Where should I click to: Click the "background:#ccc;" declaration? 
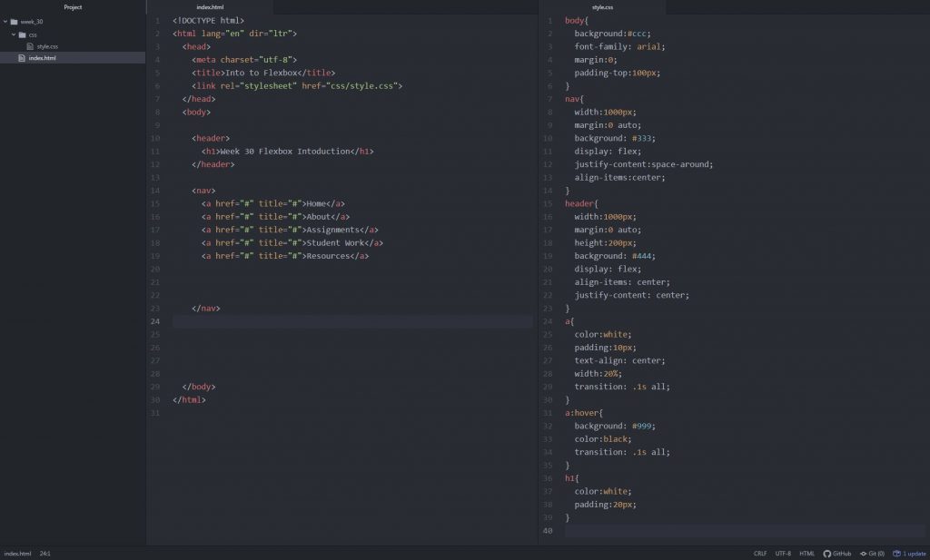[x=612, y=34]
